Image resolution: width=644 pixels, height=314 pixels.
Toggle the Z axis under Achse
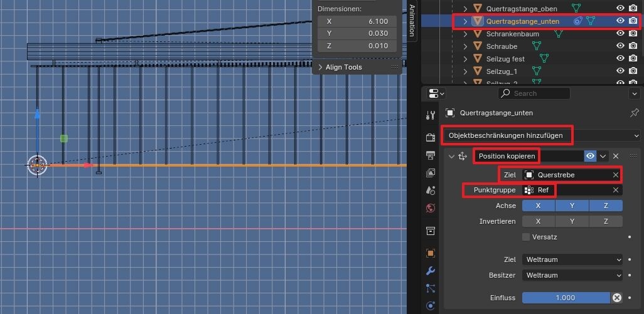[606, 206]
